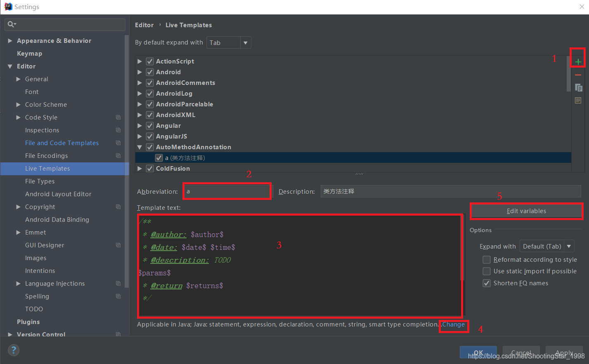Open File Types settings page
The image size is (589, 364).
pyautogui.click(x=40, y=181)
